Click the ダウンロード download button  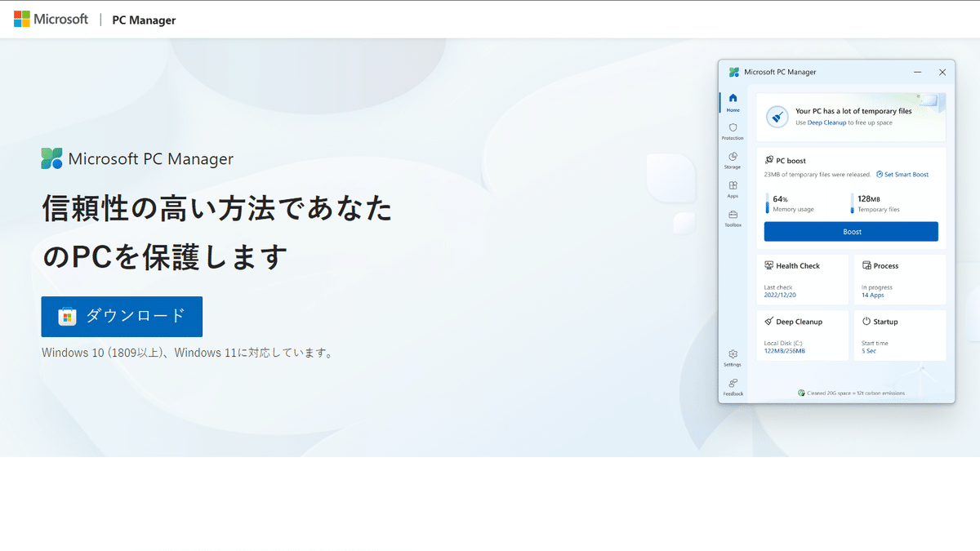pos(121,317)
